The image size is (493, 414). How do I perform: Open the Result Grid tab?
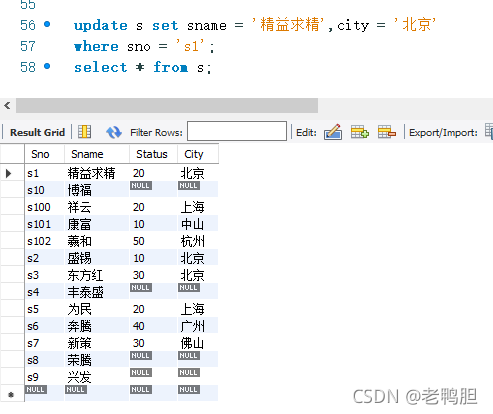tap(37, 132)
